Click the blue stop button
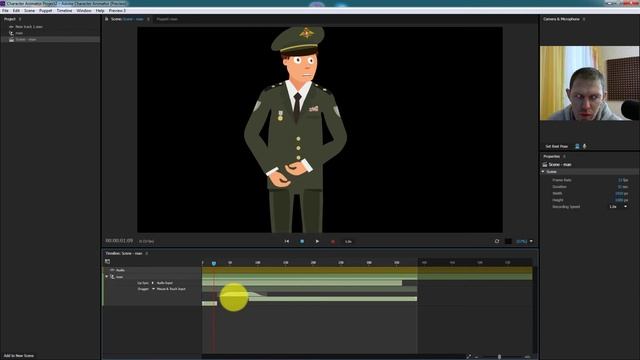This screenshot has width=640, height=360. click(302, 241)
